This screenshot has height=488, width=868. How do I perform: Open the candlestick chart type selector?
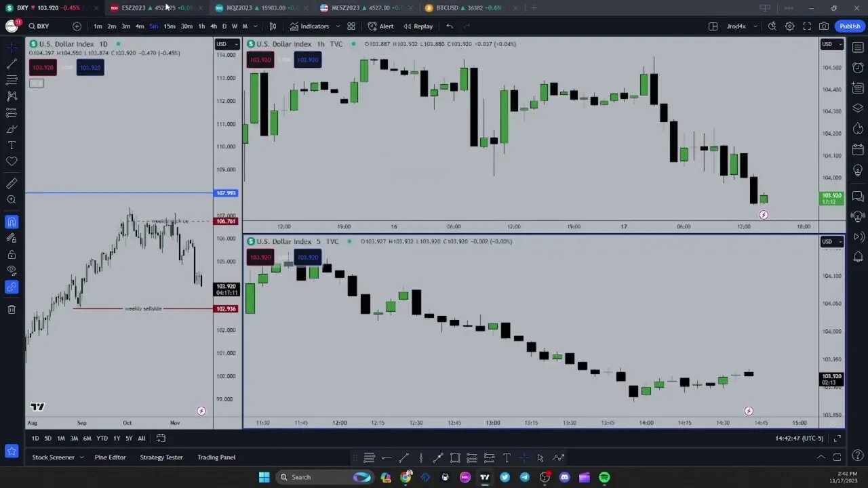[x=273, y=26]
